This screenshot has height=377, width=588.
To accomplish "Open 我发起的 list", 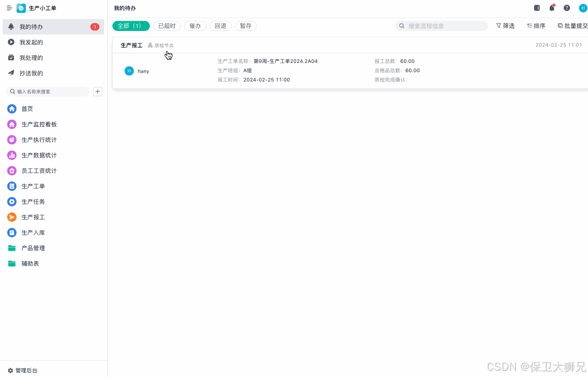I will (53, 42).
